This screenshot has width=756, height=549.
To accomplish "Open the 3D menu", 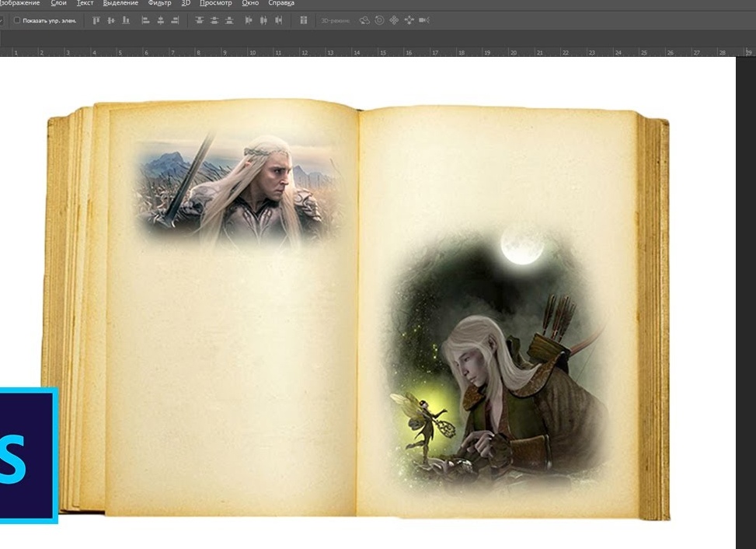I will (x=186, y=3).
